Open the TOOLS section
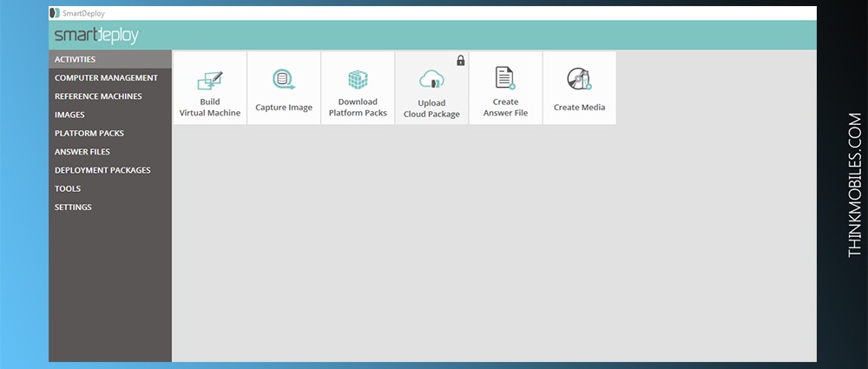 click(110, 188)
